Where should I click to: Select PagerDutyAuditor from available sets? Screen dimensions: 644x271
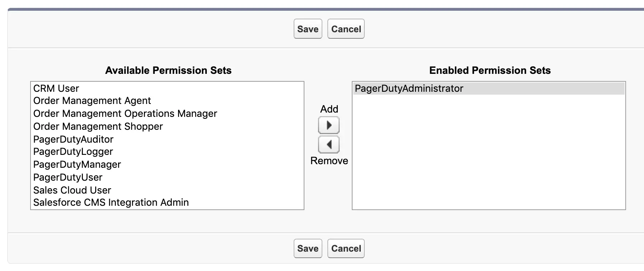point(167,139)
